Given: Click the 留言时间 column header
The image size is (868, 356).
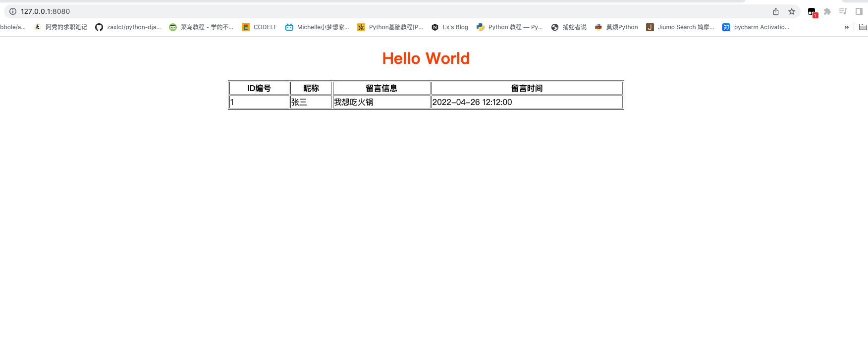Looking at the screenshot, I should coord(527,88).
